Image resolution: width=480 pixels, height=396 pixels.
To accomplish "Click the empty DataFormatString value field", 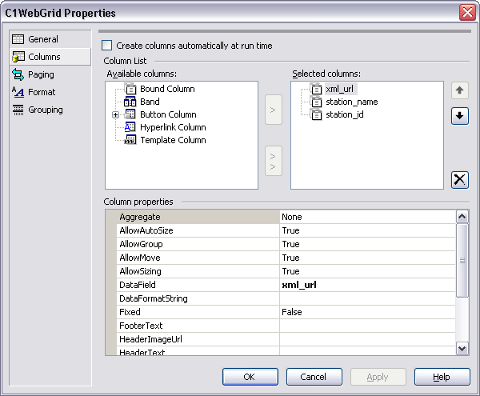I will tap(367, 299).
